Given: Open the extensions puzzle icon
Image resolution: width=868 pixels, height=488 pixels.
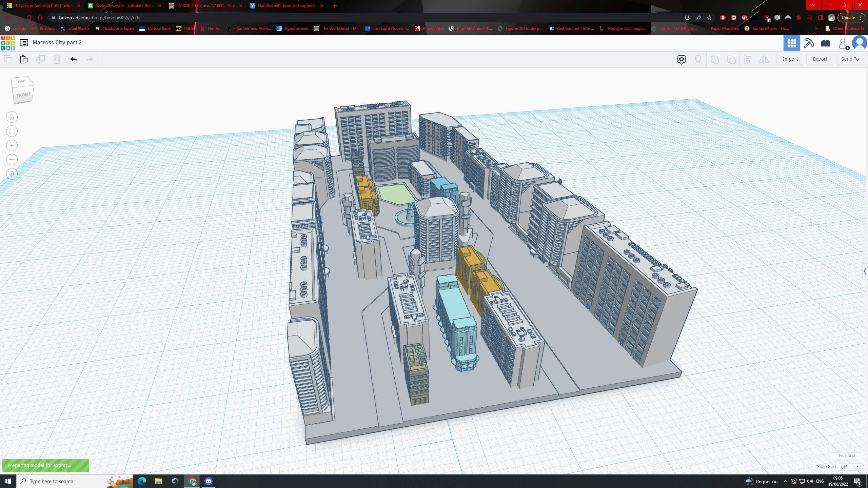Looking at the screenshot, I should click(x=799, y=18).
